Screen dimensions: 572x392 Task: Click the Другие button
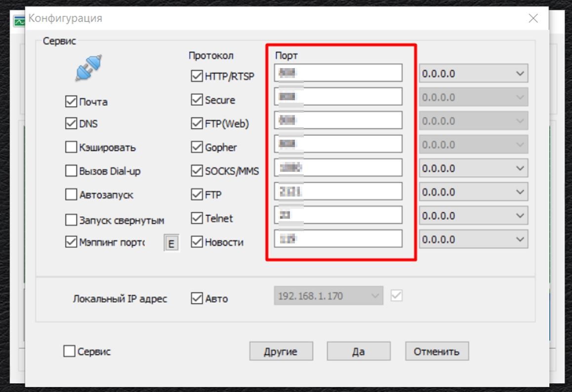(x=281, y=351)
